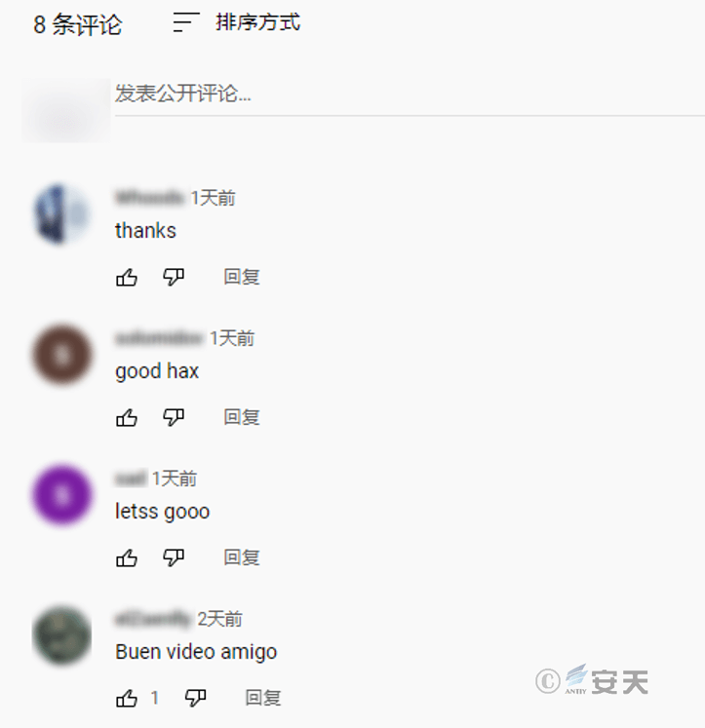Like the "letss gooo" comment
This screenshot has width=705, height=728.
pos(127,557)
